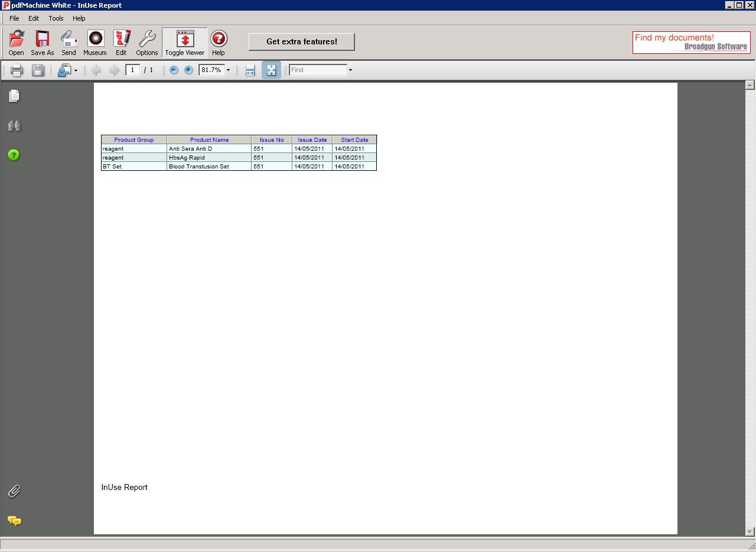
Task: Click Product Group column header
Action: 134,140
